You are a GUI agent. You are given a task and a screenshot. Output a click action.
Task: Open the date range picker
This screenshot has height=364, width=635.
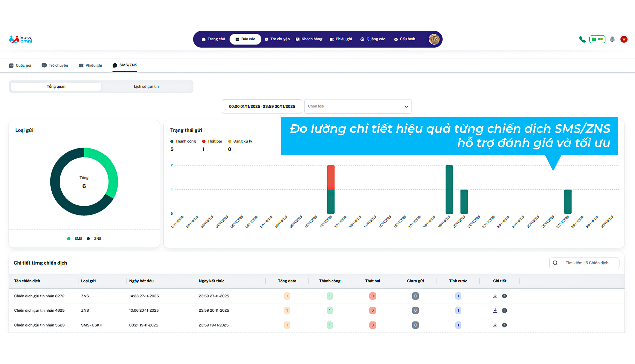(262, 106)
